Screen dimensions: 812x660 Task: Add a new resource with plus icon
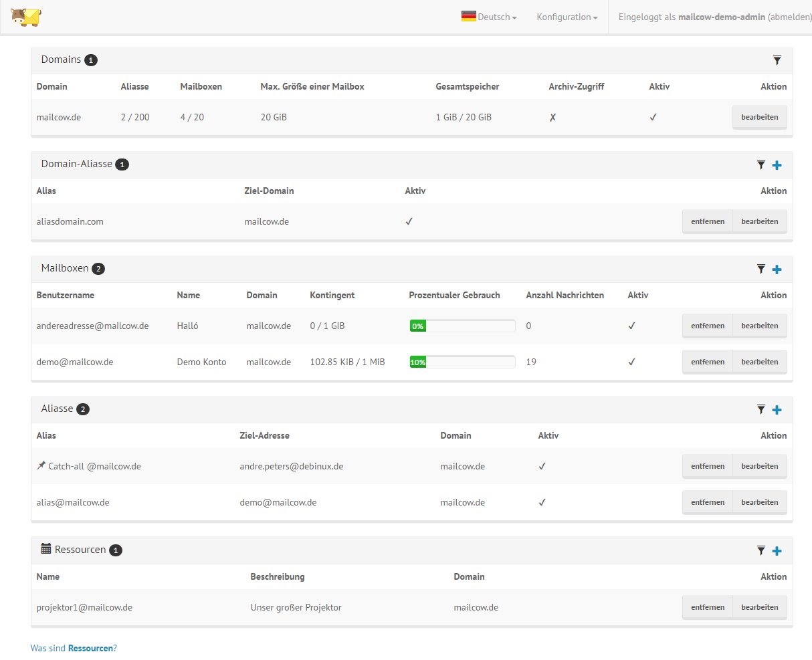(x=777, y=551)
